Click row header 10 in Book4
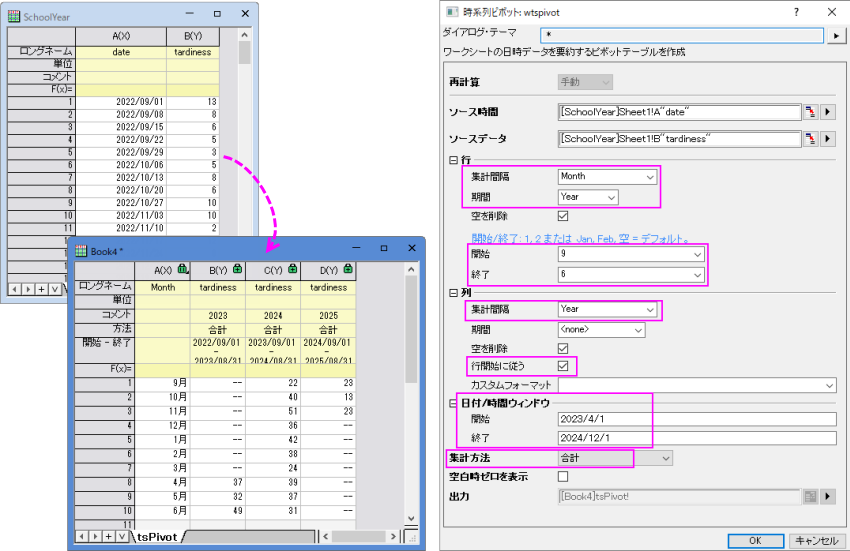The height and width of the screenshot is (551, 850). pos(104,511)
